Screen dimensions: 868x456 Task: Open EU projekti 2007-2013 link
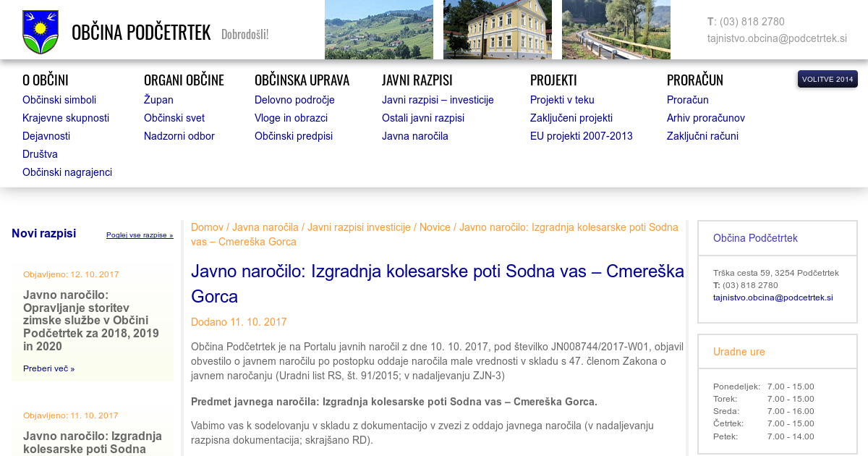coord(581,136)
